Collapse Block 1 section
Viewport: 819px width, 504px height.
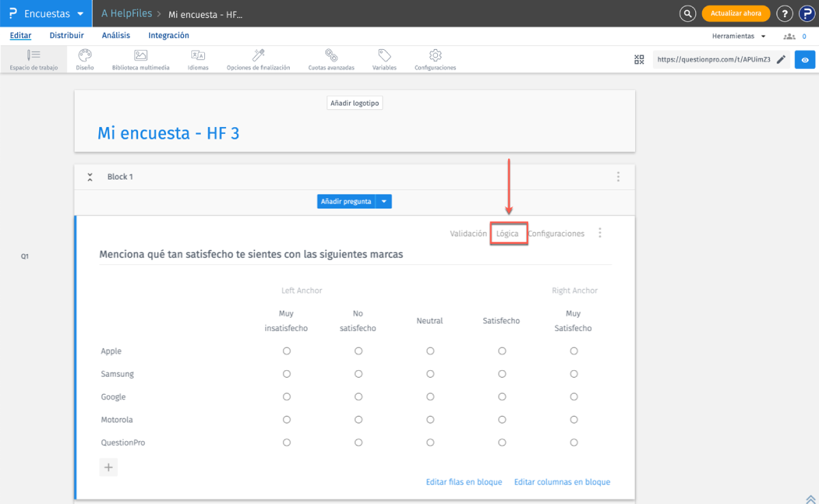coord(90,177)
